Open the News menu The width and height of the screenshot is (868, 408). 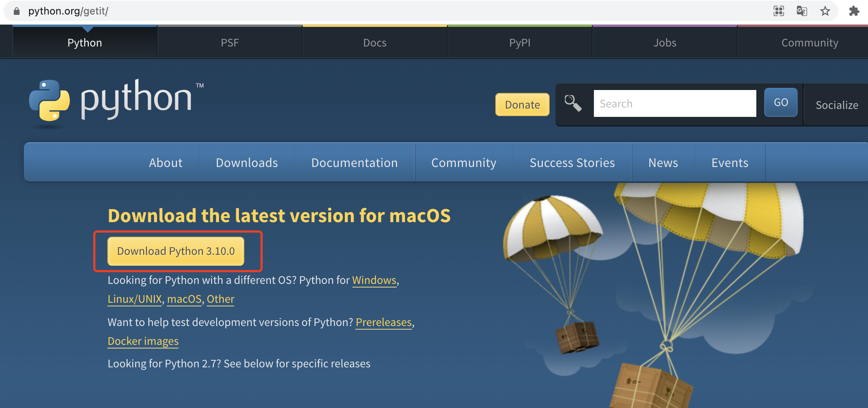coord(663,163)
